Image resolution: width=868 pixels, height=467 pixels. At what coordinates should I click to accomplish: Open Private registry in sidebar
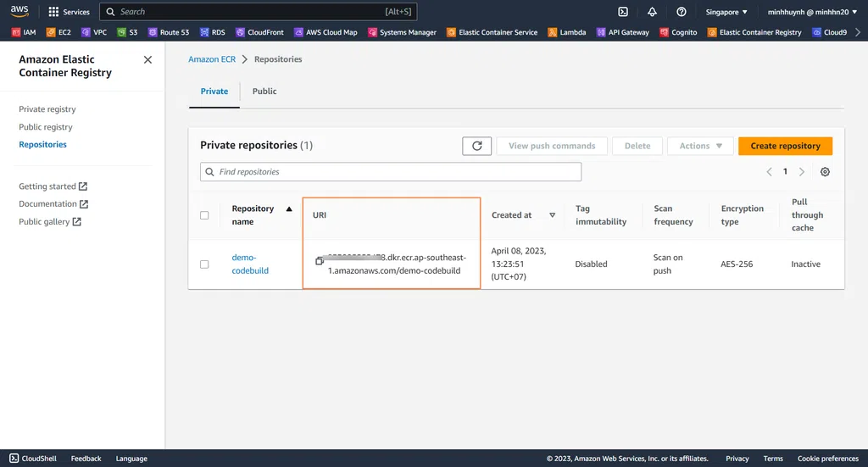(x=47, y=109)
